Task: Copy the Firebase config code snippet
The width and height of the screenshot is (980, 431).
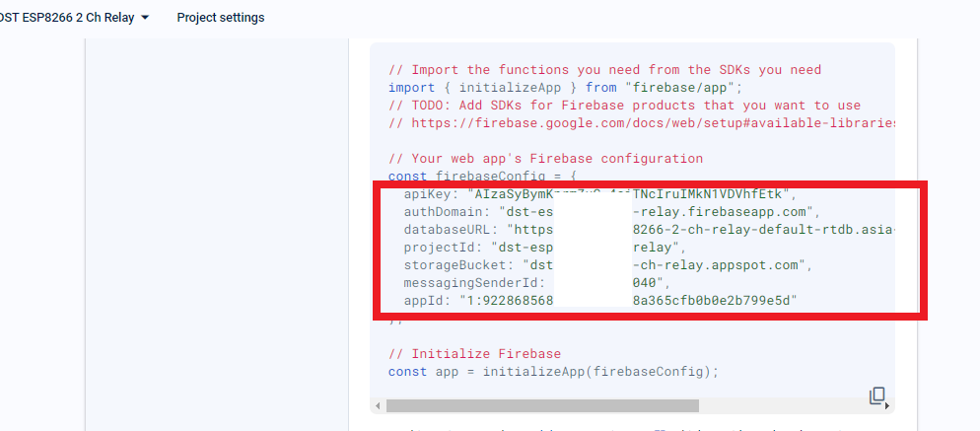Action: coord(876,395)
